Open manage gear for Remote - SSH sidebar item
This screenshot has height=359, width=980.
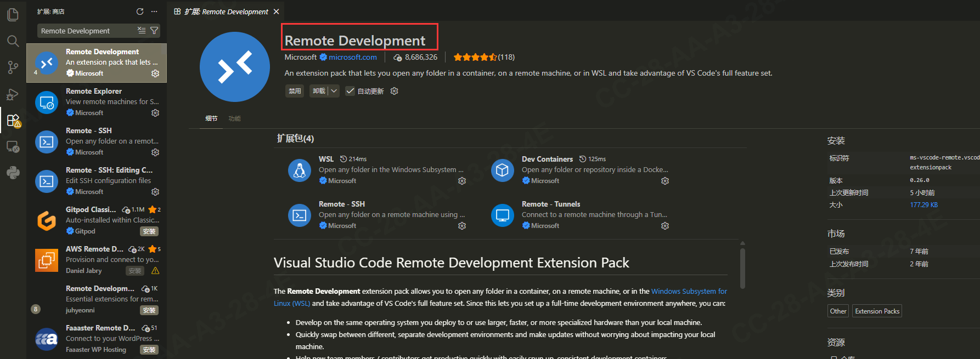point(155,152)
